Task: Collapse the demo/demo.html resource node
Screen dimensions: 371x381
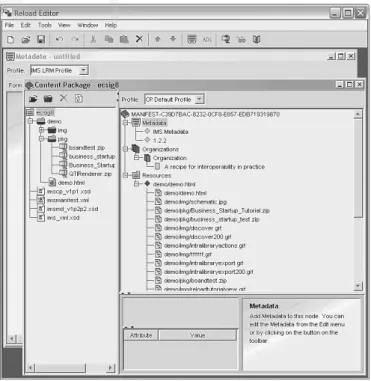Action: 136,184
